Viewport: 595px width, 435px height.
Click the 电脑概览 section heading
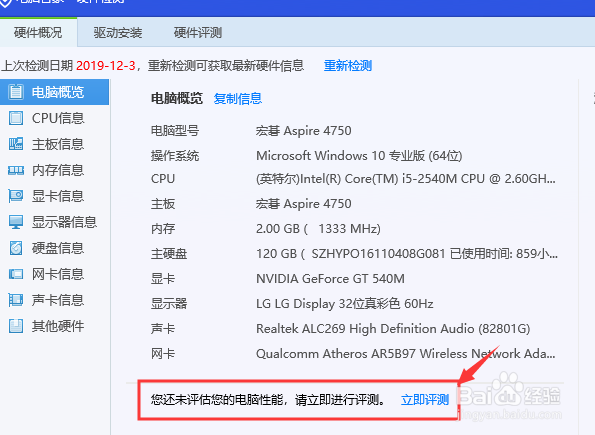[x=177, y=99]
